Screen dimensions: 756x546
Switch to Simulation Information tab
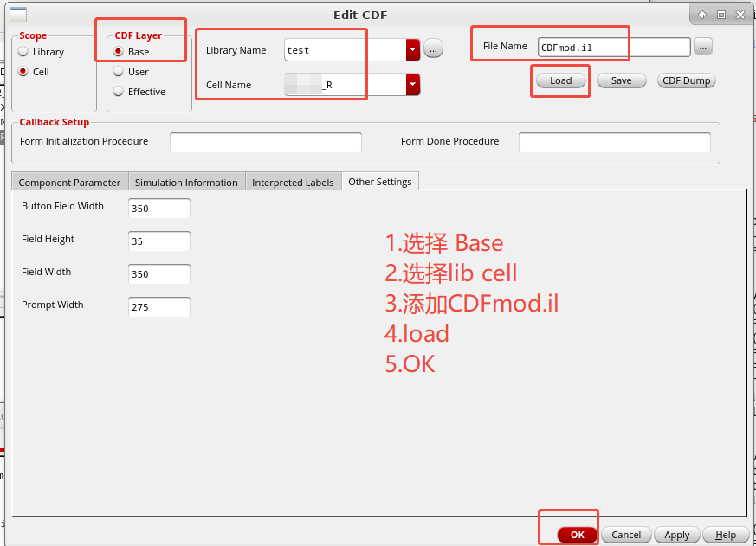coord(187,183)
